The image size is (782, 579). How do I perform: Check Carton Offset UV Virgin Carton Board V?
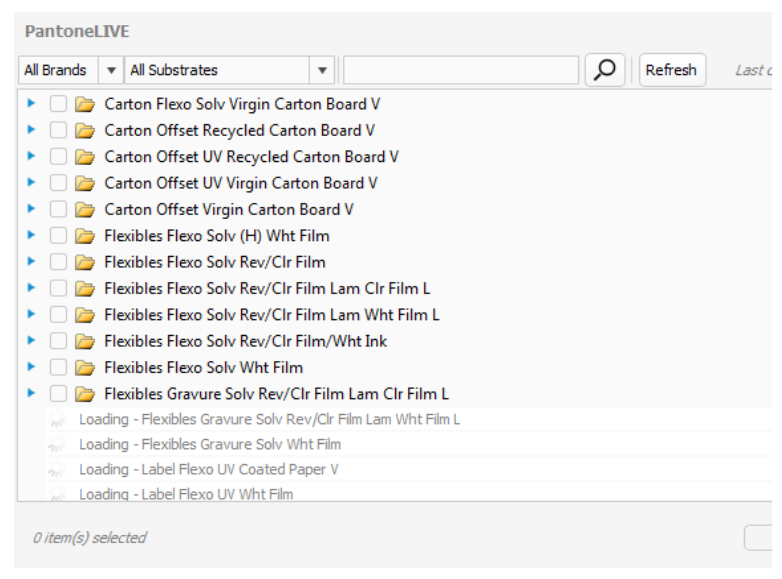point(58,183)
